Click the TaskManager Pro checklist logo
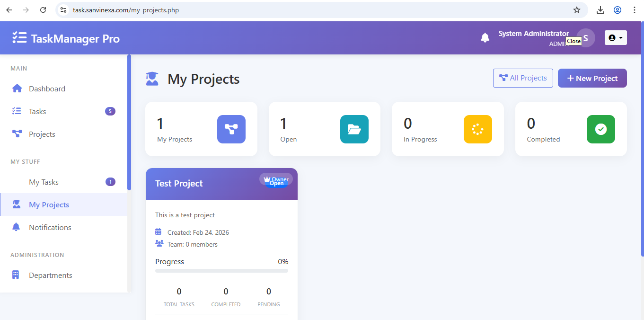Screen dimensions: 644x320 (x=19, y=38)
